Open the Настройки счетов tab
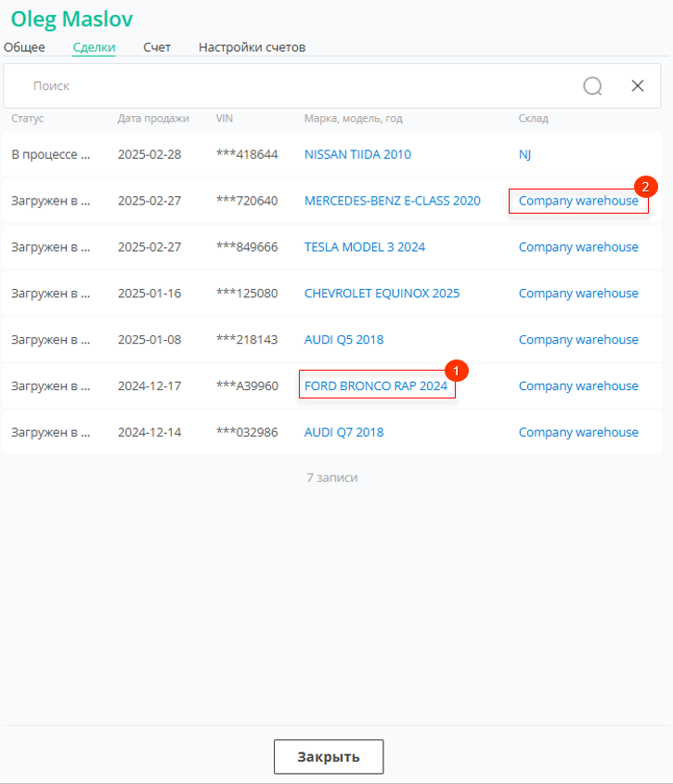Screen dimensions: 673x784 tap(252, 47)
